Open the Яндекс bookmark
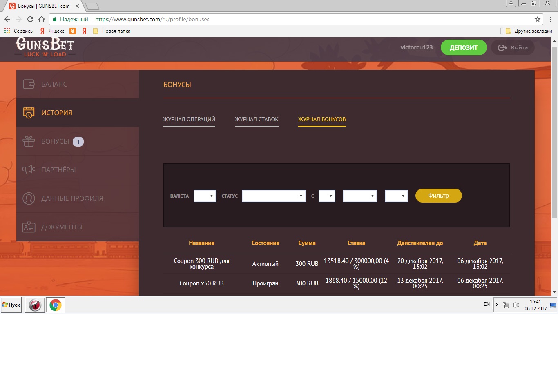Screen dimensions: 558x392 (x=52, y=31)
